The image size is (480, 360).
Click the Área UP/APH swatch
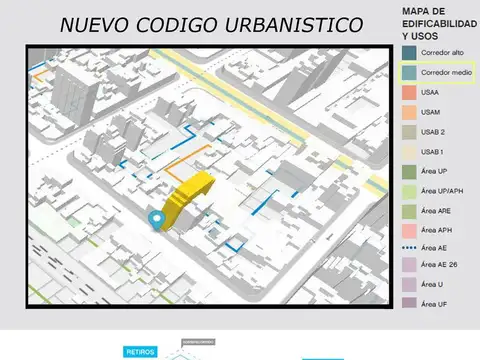pos(409,192)
